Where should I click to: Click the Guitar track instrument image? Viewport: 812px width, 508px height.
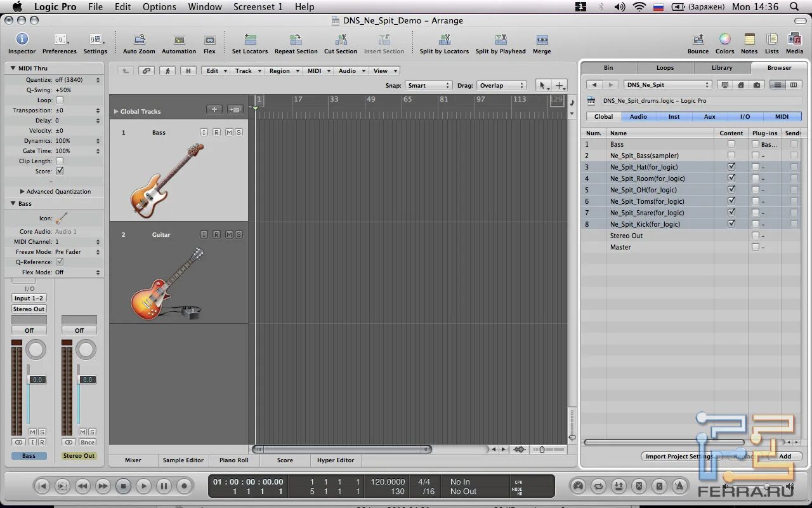[x=167, y=283]
